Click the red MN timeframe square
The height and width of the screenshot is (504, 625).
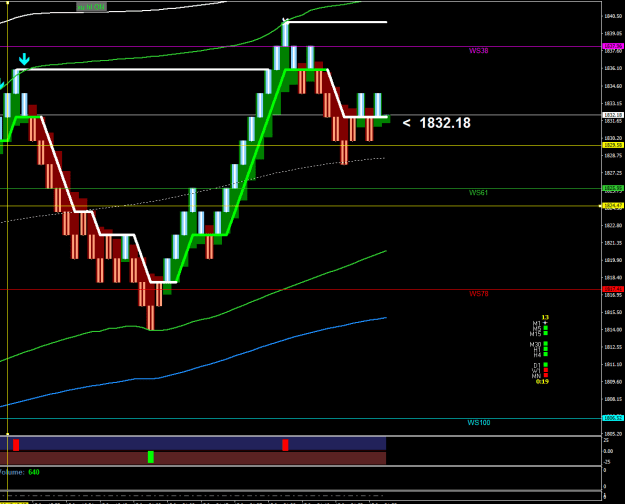point(546,375)
